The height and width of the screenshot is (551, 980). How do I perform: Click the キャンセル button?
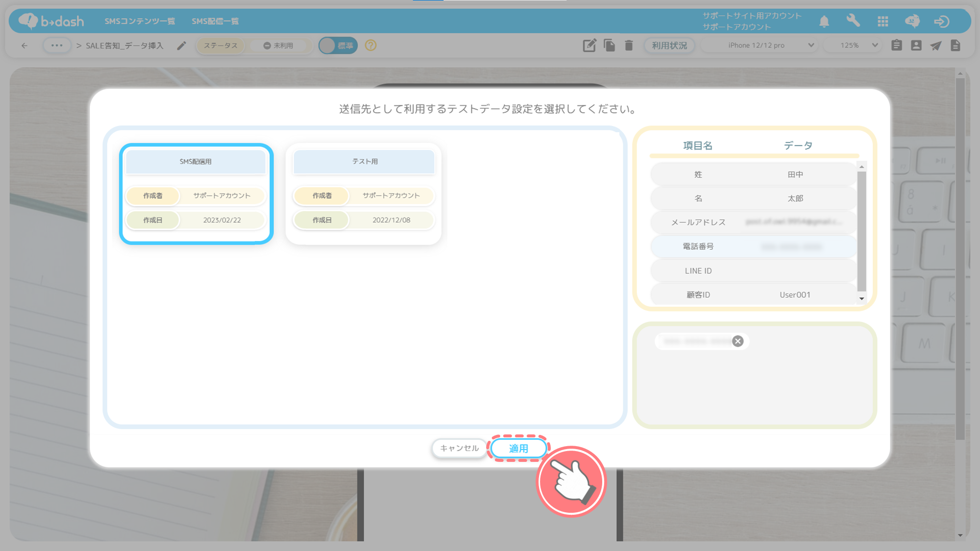point(459,448)
